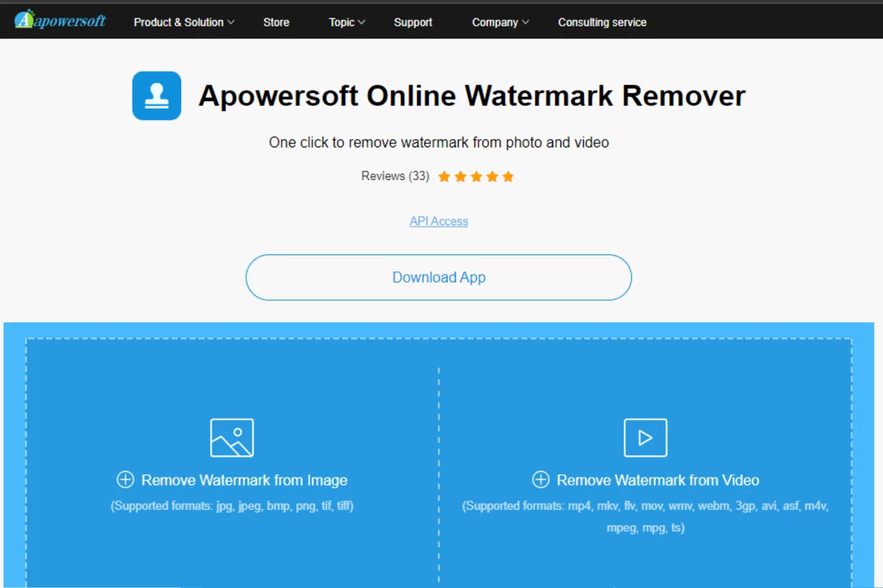Screen dimensions: 883x588
Task: Click the third rating star
Action: 476,177
